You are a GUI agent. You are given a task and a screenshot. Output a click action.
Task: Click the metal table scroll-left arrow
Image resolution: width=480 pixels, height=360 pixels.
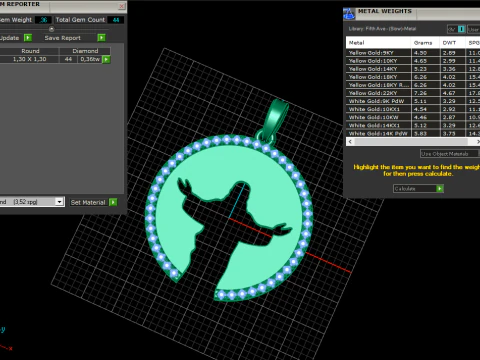pyautogui.click(x=350, y=142)
